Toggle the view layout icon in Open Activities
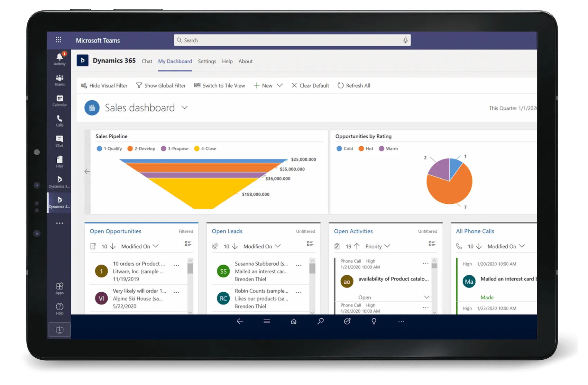The width and height of the screenshot is (588, 385). (x=432, y=244)
